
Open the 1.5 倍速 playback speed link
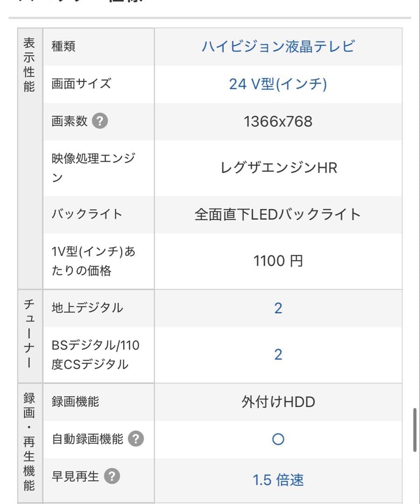coord(278,479)
